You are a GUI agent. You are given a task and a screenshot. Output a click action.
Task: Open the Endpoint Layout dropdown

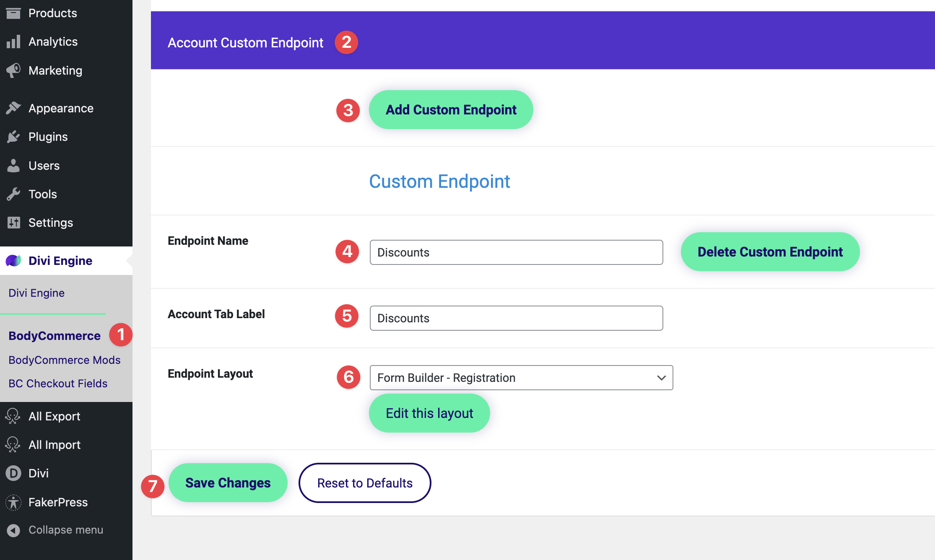coord(521,378)
